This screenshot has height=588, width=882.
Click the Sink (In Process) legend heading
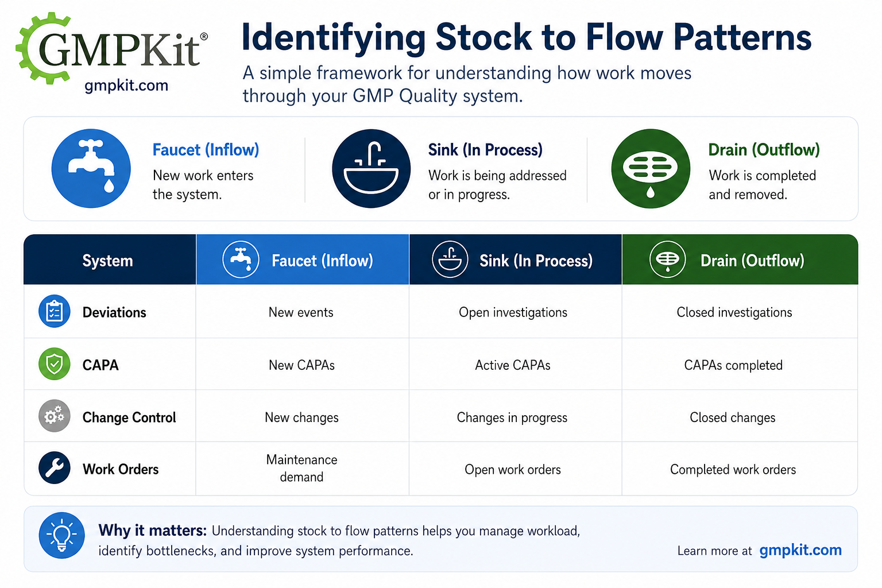pos(485,150)
